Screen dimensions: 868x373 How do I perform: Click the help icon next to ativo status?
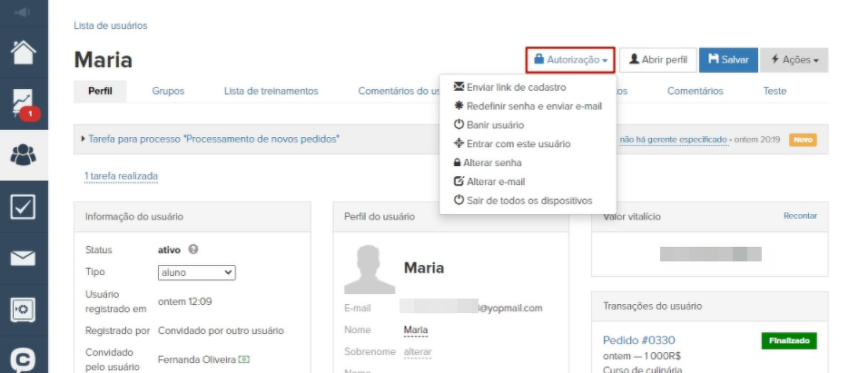click(x=193, y=250)
